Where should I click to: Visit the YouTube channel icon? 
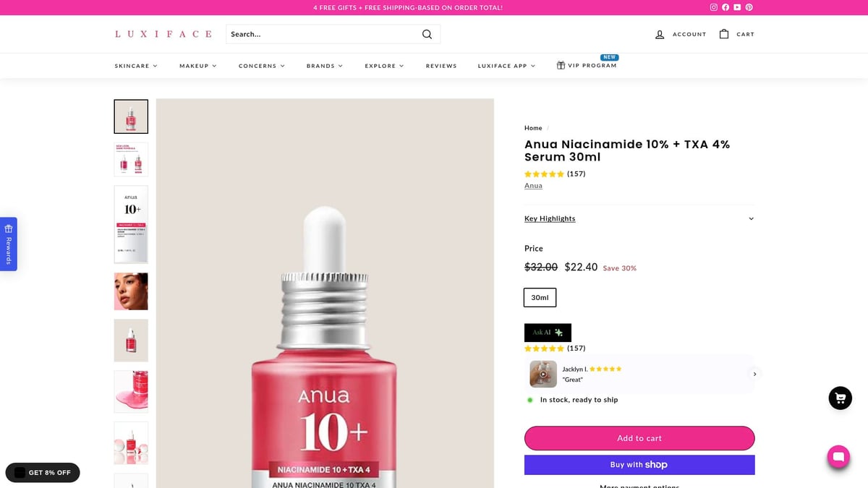click(737, 7)
